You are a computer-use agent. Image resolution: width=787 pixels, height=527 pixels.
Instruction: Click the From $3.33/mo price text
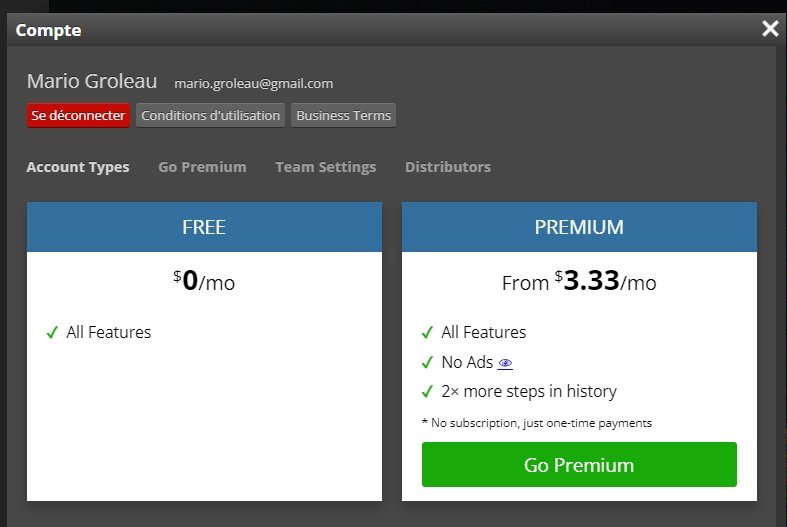[x=579, y=281]
